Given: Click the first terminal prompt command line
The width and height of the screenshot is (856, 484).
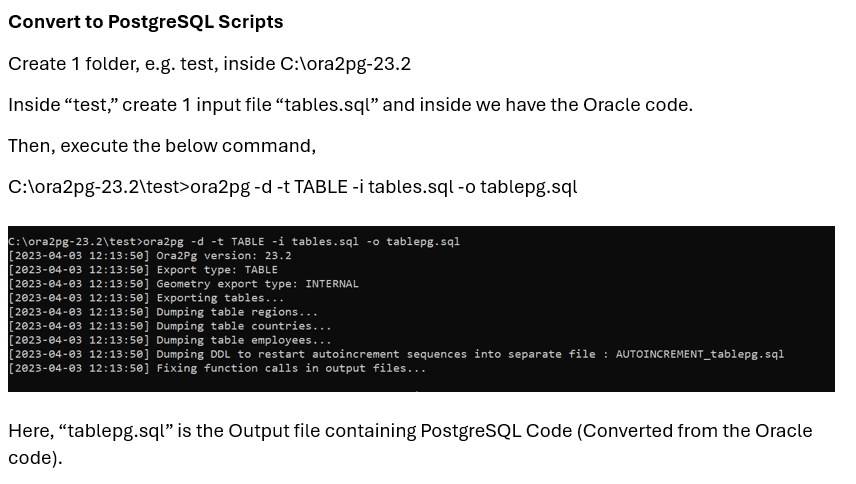Looking at the screenshot, I should coord(234,241).
